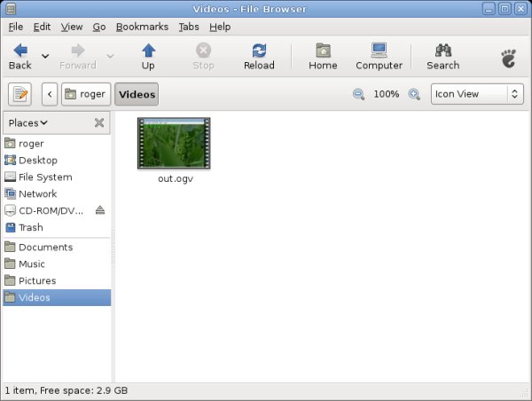Click the Stop loading button
The image size is (532, 401).
(203, 57)
